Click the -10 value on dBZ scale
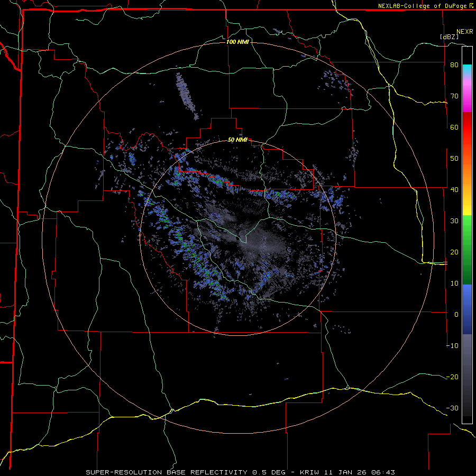Viewport: 476px width, 476px height. [x=452, y=345]
